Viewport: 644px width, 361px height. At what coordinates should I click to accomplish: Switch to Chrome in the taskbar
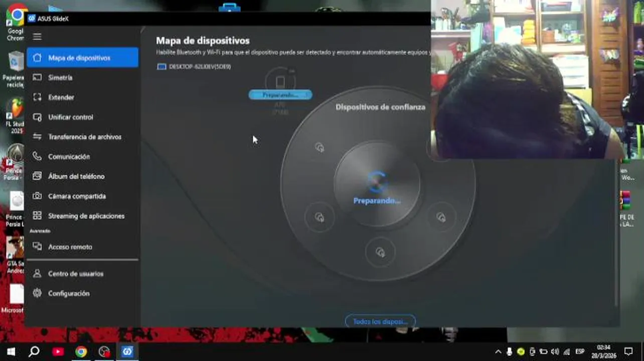click(81, 351)
